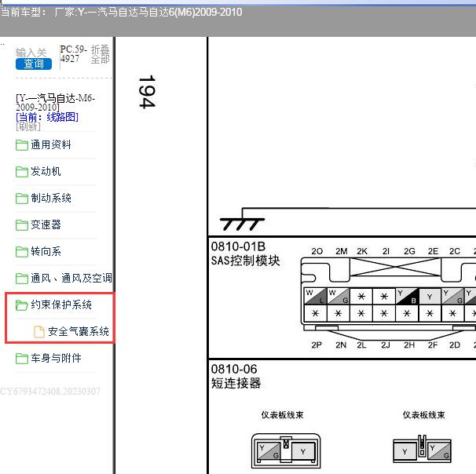Click the open folder icon beside 约束保护系统
Image resolution: width=476 pixels, height=474 pixels.
[x=22, y=305]
